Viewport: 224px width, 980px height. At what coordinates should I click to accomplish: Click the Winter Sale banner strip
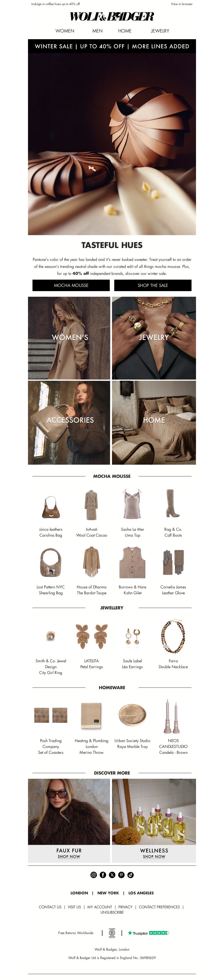[112, 46]
